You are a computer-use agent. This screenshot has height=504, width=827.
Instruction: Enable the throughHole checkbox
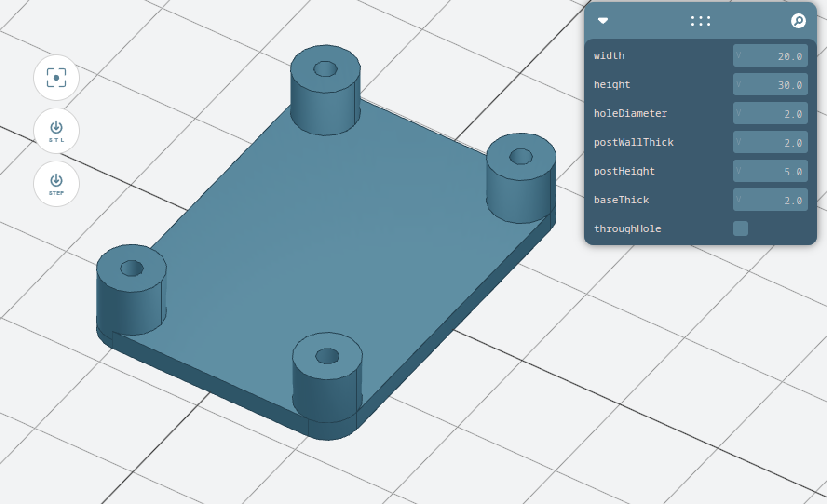pyautogui.click(x=741, y=228)
